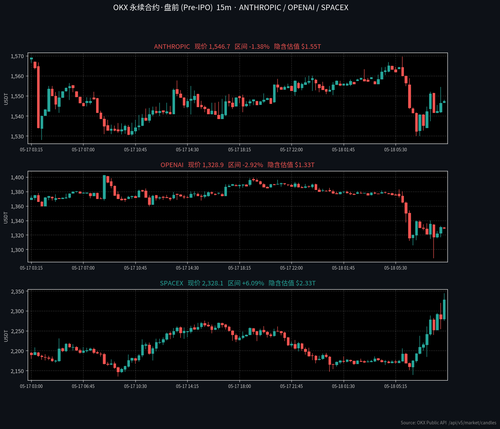This screenshot has height=429, width=500.
Task: Click the '05-17 14:15' tick under SpaceX chart
Action: [187, 386]
